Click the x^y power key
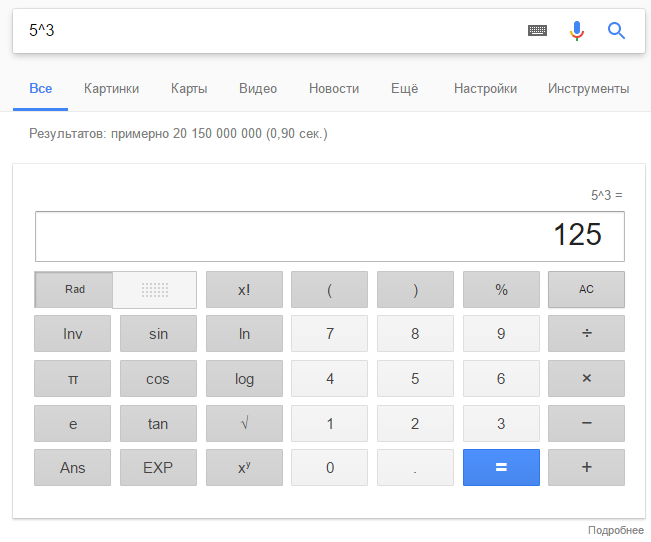 244,467
